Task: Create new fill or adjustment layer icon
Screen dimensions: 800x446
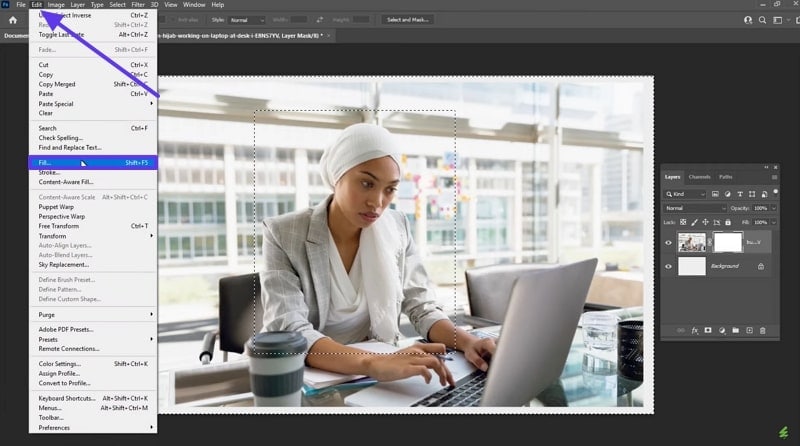Action: 722,331
